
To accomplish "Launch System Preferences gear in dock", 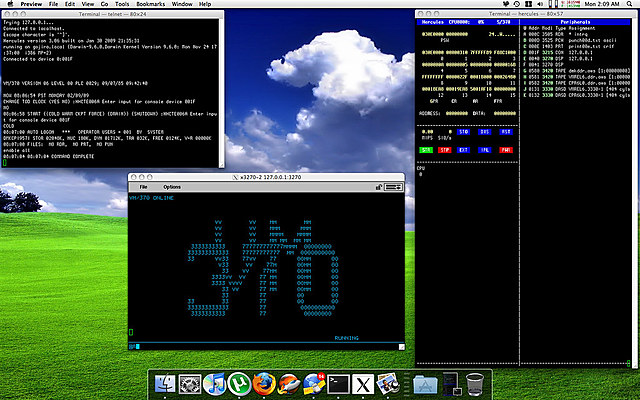I will click(190, 384).
